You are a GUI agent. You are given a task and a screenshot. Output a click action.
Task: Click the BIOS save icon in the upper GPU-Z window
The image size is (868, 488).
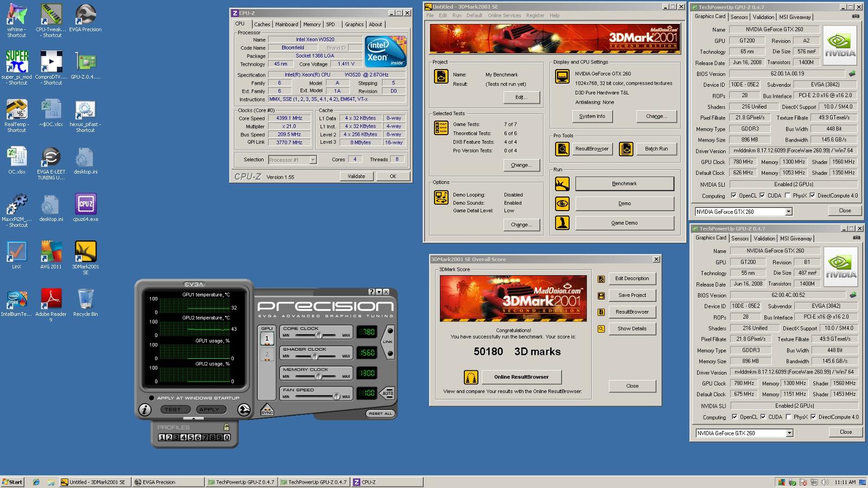tap(852, 73)
